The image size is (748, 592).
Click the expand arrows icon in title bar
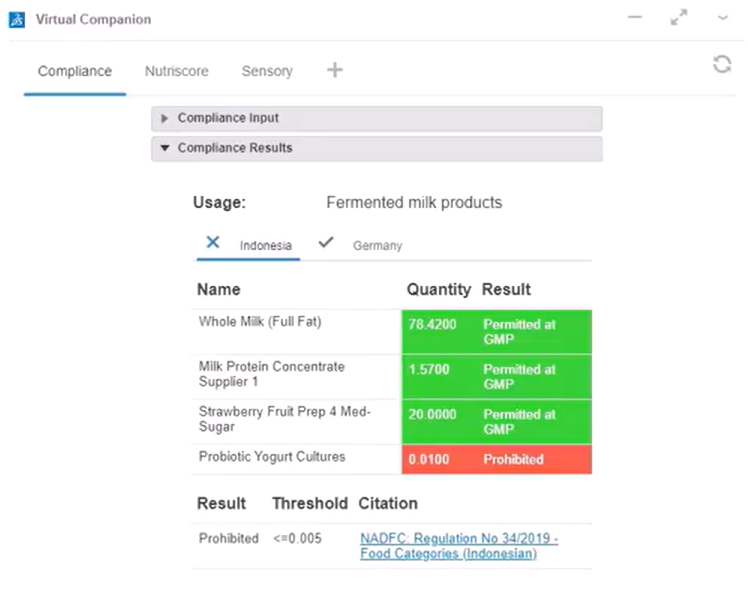(x=679, y=18)
